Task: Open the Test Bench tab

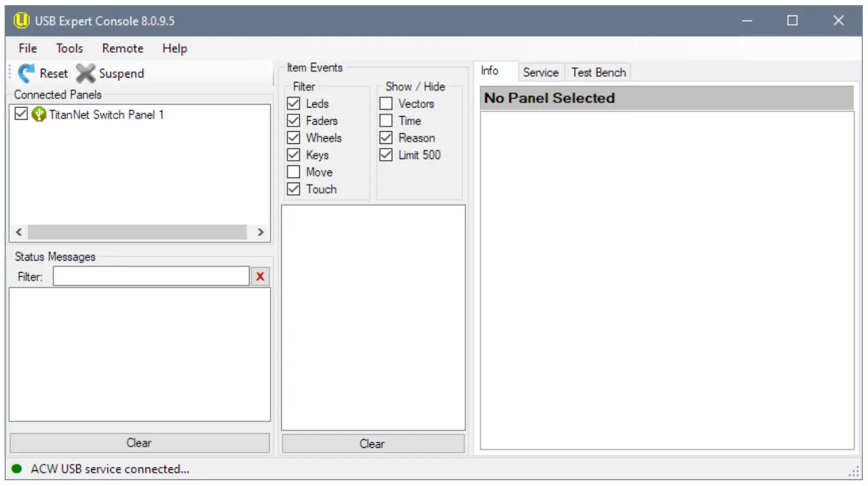Action: click(598, 72)
